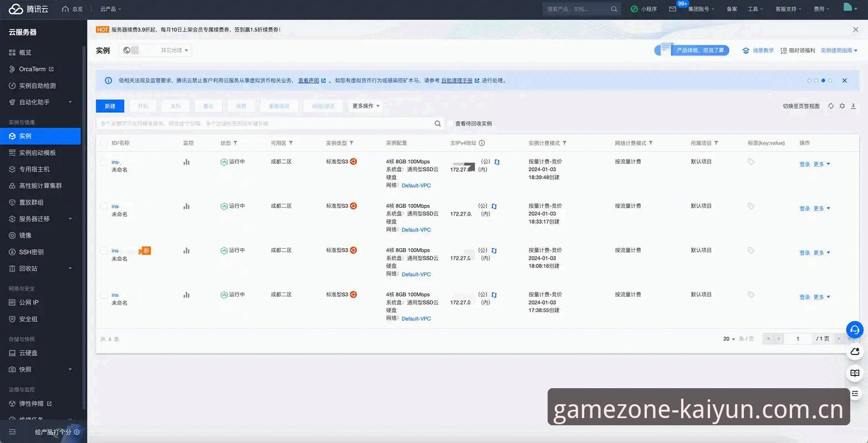868x443 pixels.
Task: Click the page number input box
Action: (798, 338)
